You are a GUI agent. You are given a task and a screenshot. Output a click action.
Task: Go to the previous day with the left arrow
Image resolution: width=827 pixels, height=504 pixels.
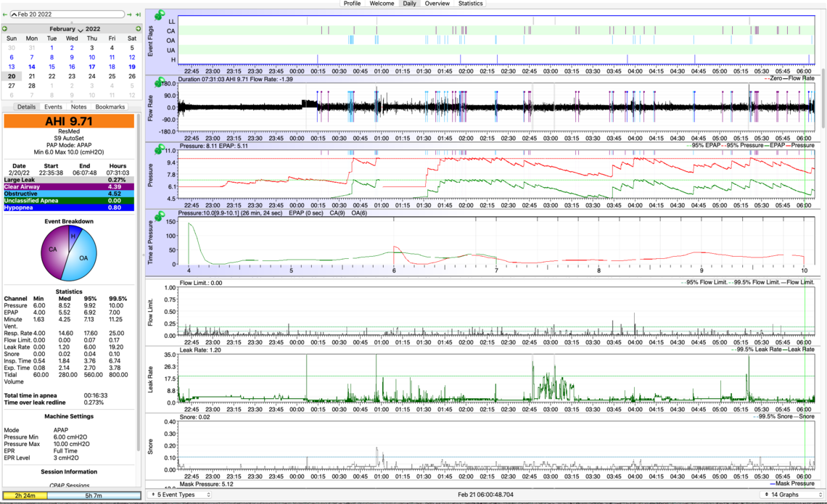pos(5,15)
